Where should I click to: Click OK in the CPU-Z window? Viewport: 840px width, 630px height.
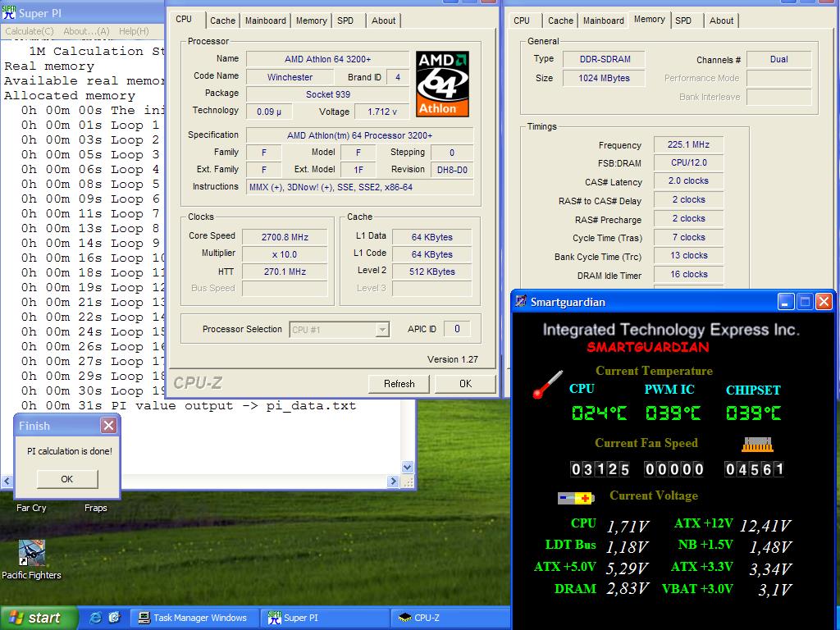(466, 384)
